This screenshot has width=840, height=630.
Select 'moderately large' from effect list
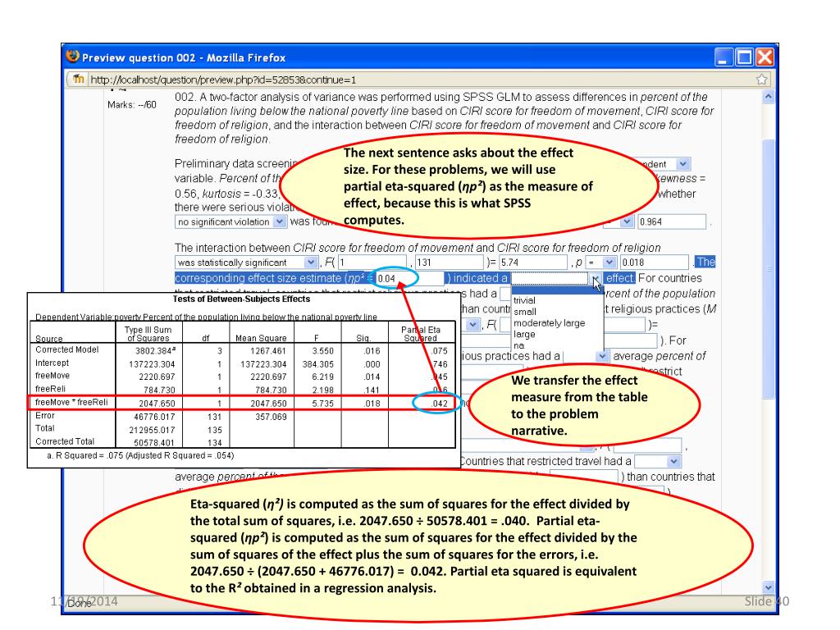point(549,323)
